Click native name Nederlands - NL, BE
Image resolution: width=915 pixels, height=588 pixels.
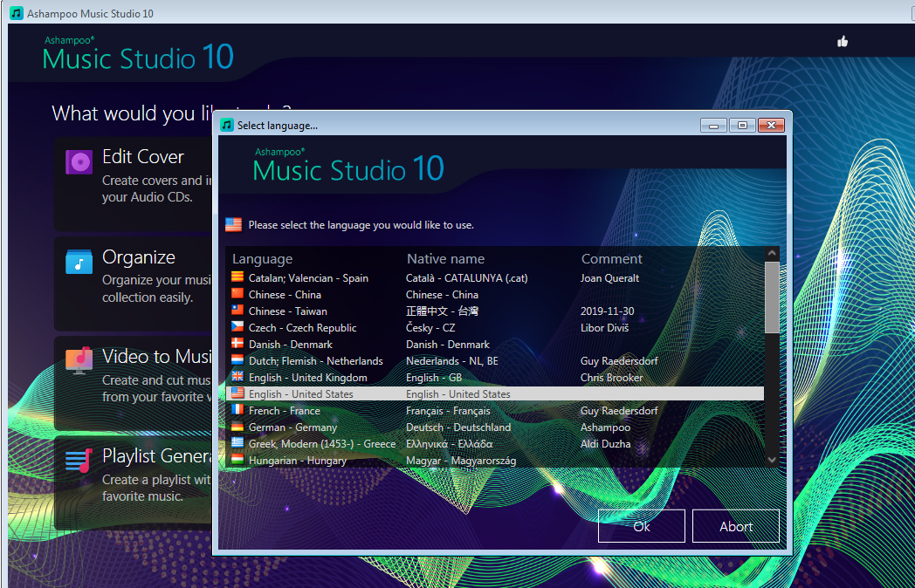coord(452,361)
